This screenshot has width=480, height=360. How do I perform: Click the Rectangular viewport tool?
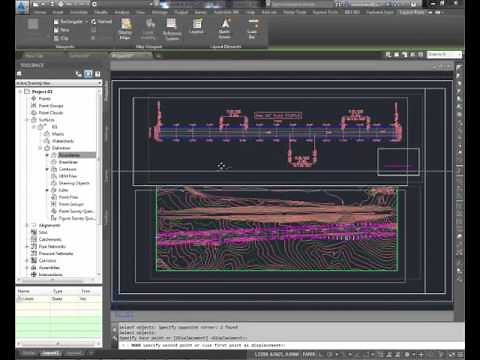68,22
